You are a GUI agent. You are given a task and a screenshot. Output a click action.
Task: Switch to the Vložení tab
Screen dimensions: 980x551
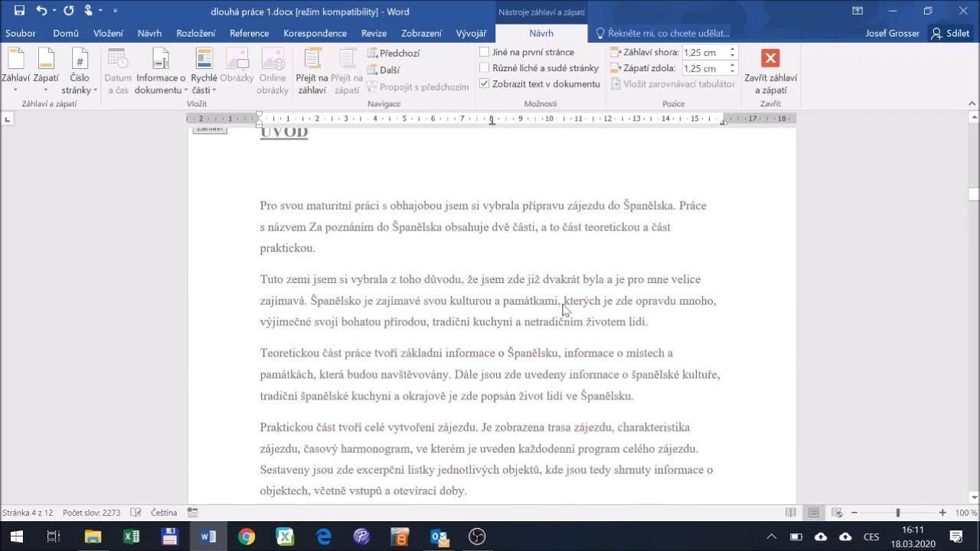click(108, 33)
